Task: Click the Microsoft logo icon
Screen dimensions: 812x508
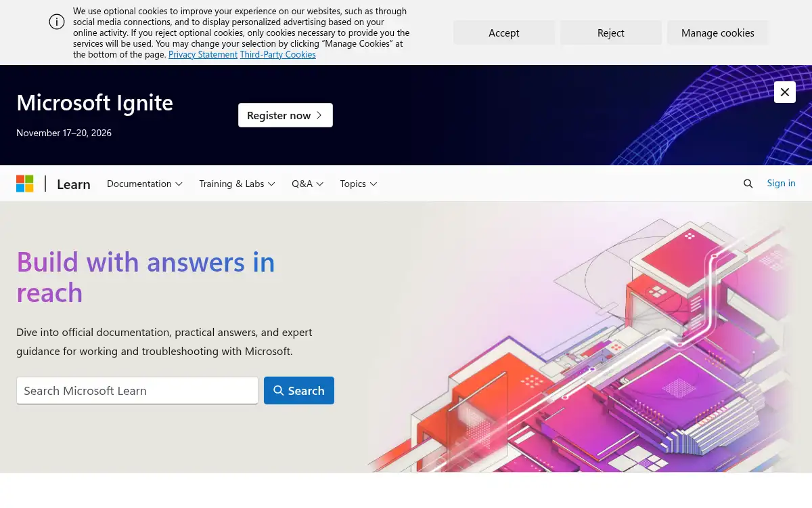Action: tap(25, 184)
